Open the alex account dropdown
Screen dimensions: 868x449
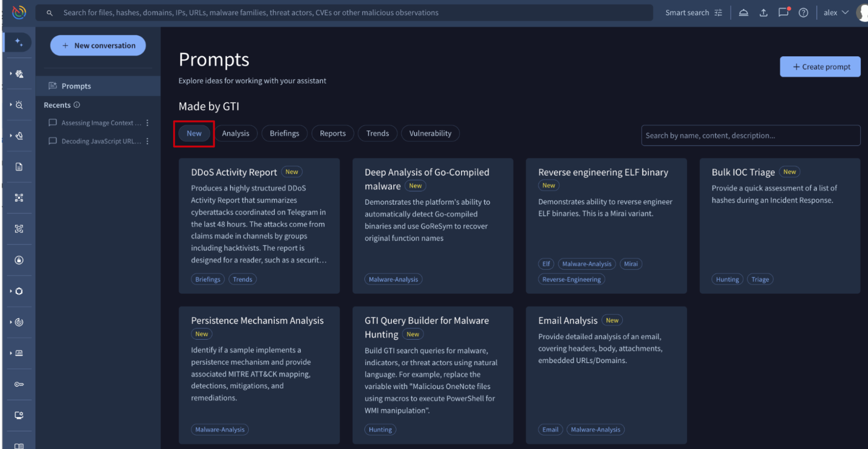tap(836, 13)
